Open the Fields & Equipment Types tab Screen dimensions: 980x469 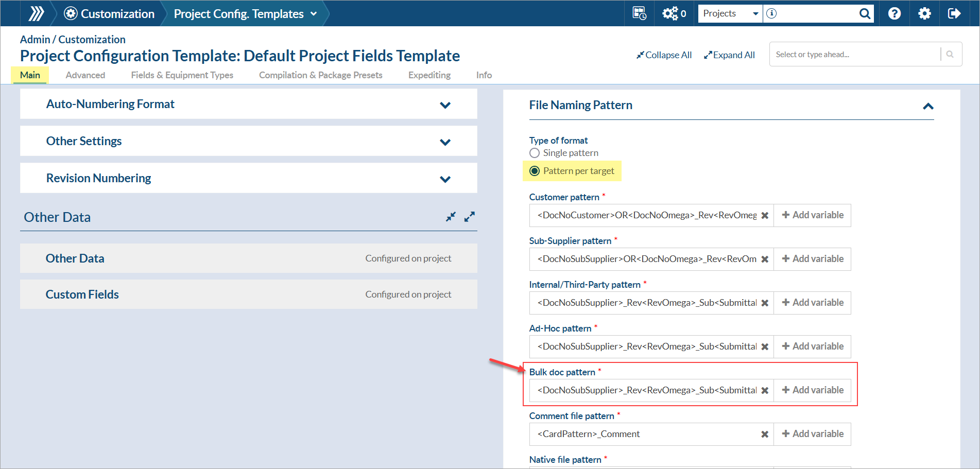tap(182, 75)
